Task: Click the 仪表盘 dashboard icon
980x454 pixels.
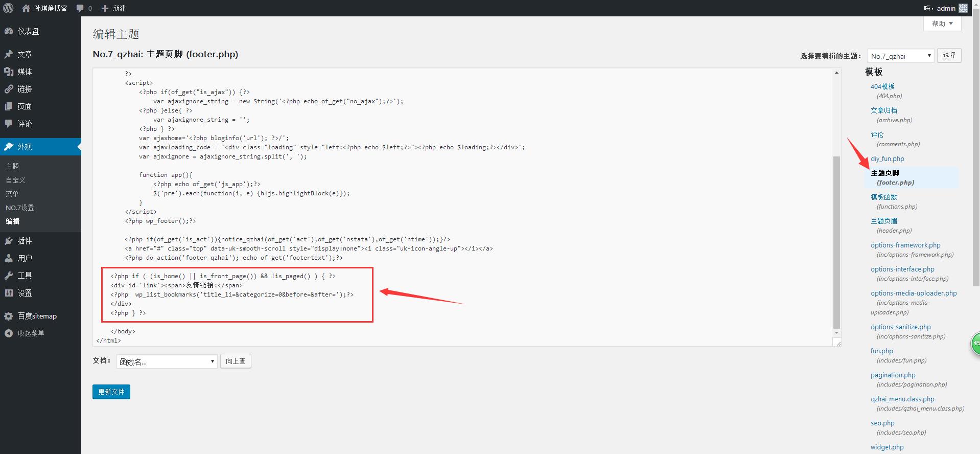Action: (9, 31)
